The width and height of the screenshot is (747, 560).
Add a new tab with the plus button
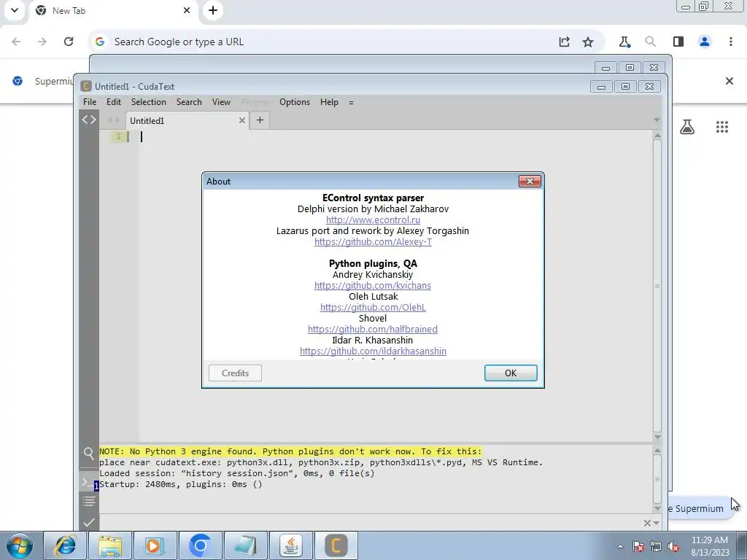pyautogui.click(x=260, y=120)
